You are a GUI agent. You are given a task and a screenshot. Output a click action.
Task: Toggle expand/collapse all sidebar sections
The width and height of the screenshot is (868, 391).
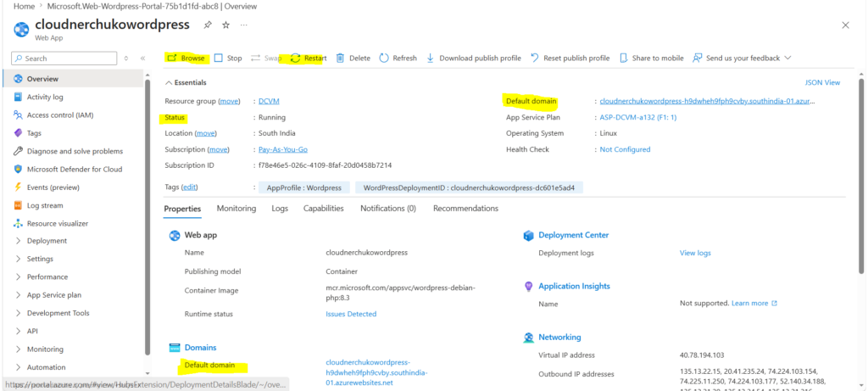click(x=126, y=59)
